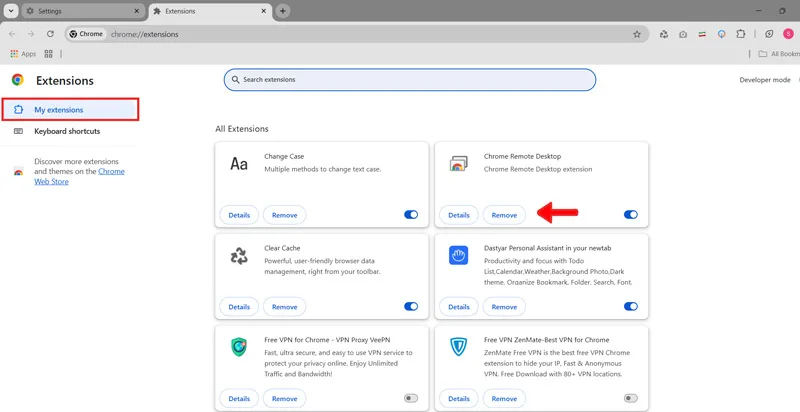Turn off Chrome Remote Desktop toggle
Viewport: 800px width, 412px height.
pos(631,215)
